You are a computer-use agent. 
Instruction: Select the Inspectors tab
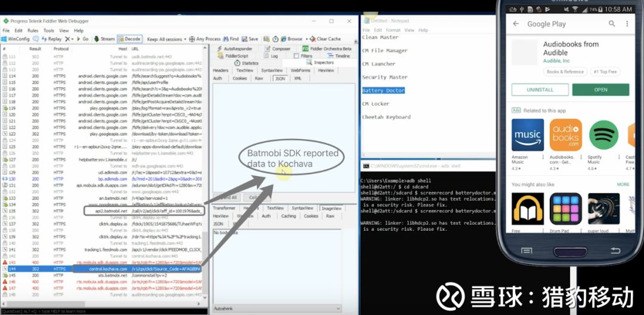tap(320, 63)
